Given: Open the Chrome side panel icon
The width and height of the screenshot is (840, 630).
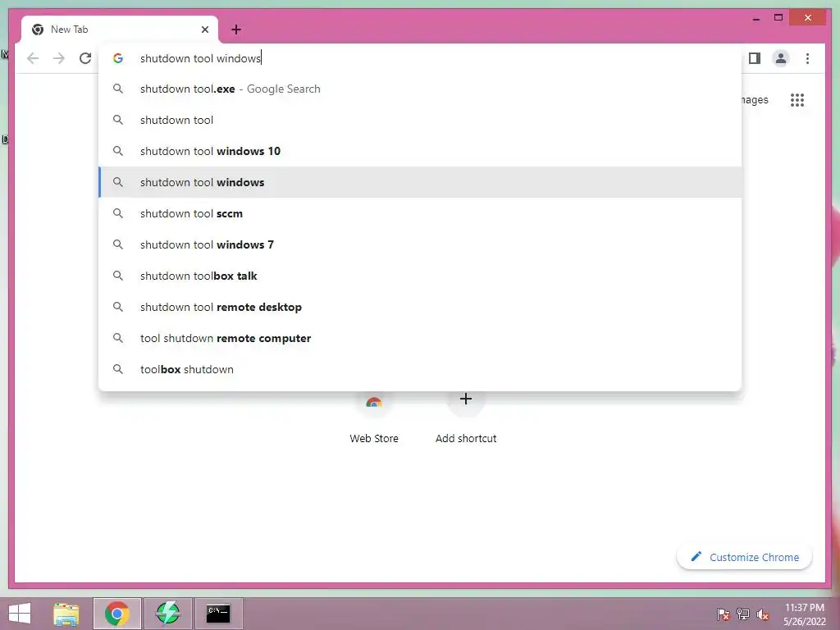Looking at the screenshot, I should coord(755,58).
